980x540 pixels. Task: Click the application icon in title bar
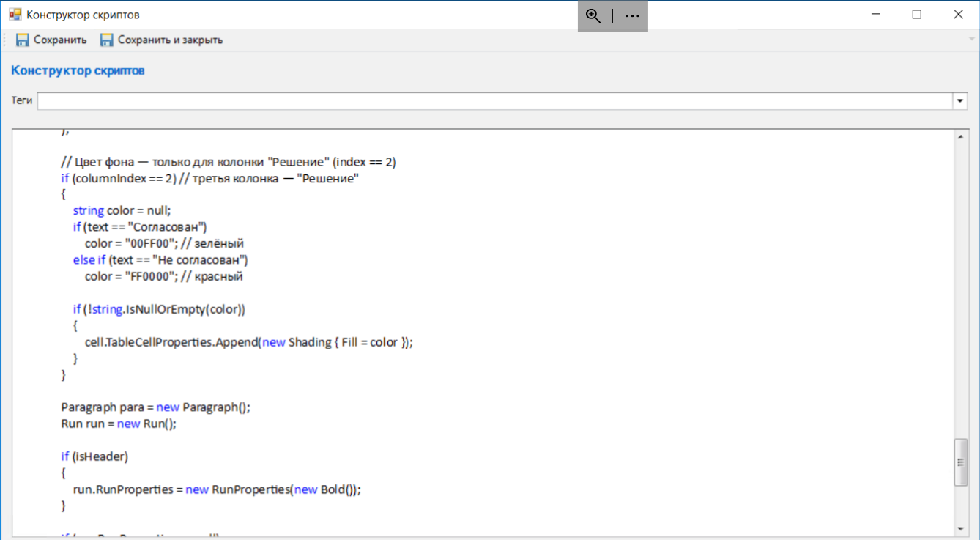pyautogui.click(x=15, y=15)
